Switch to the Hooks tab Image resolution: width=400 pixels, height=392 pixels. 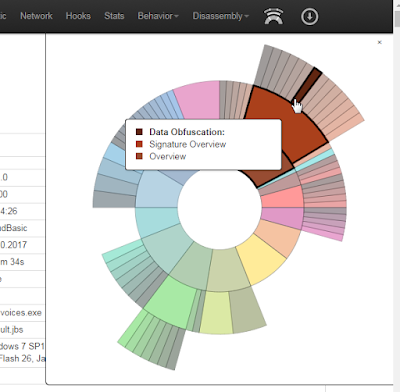[x=78, y=16]
